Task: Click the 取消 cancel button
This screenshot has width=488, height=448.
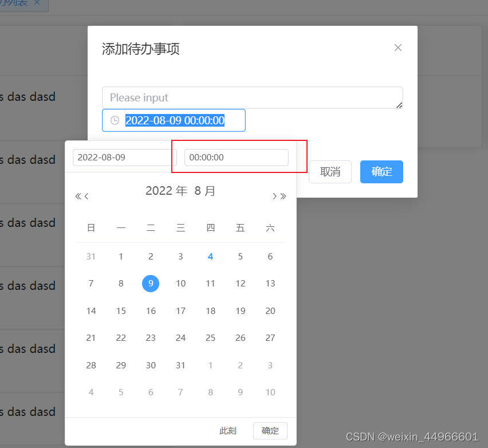Action: click(330, 171)
